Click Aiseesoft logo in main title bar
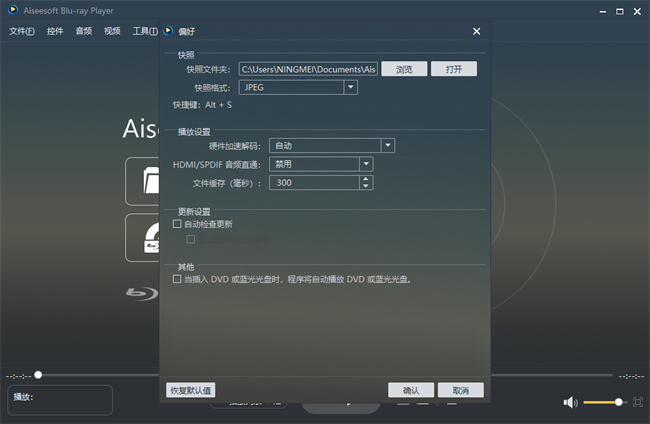 coord(13,10)
